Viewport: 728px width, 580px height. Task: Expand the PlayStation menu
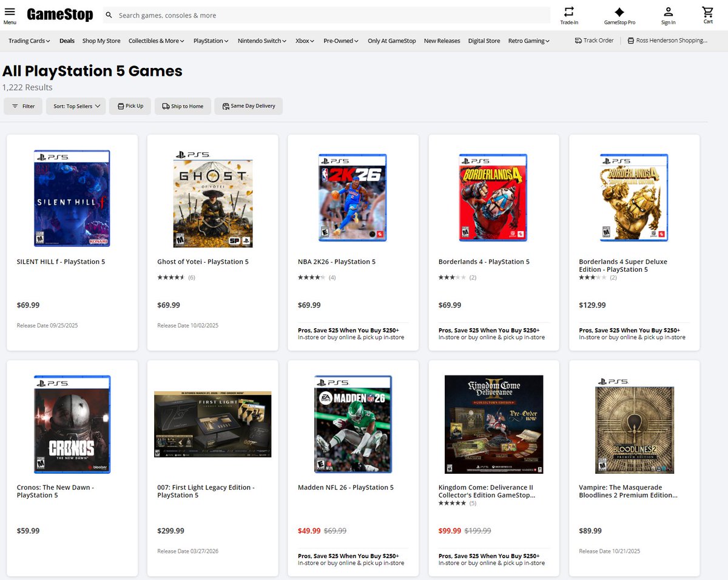pyautogui.click(x=211, y=41)
